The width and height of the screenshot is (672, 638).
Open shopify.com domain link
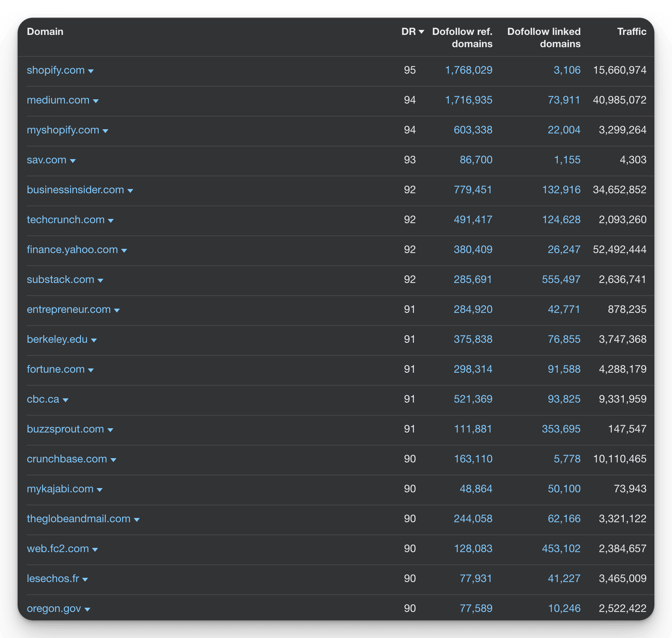click(56, 70)
